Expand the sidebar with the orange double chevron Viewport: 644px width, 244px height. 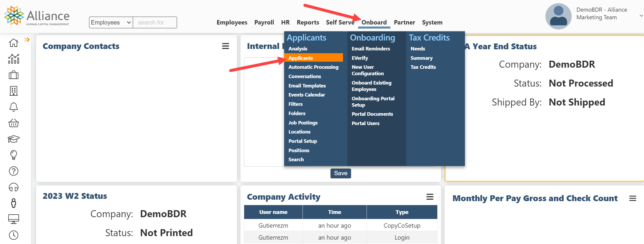pos(27,40)
